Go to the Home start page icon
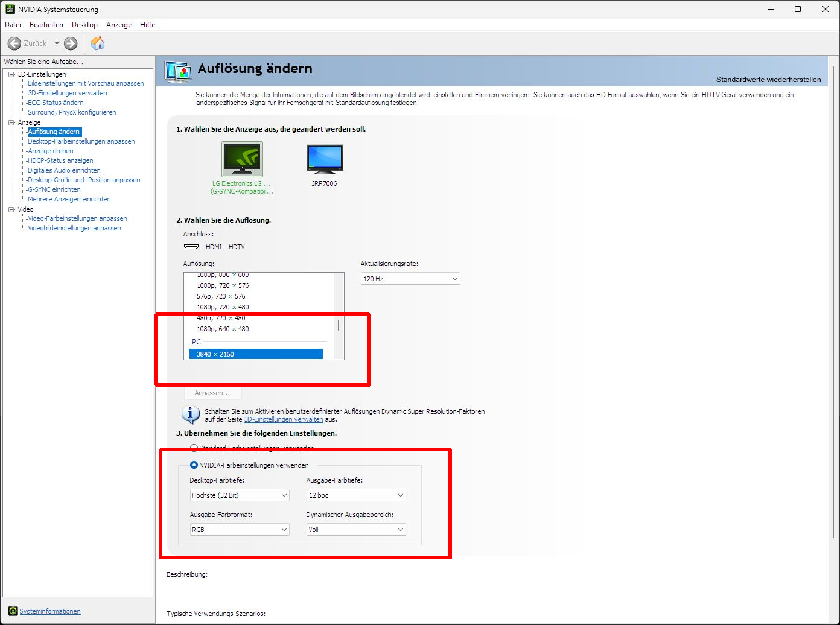 click(x=98, y=43)
